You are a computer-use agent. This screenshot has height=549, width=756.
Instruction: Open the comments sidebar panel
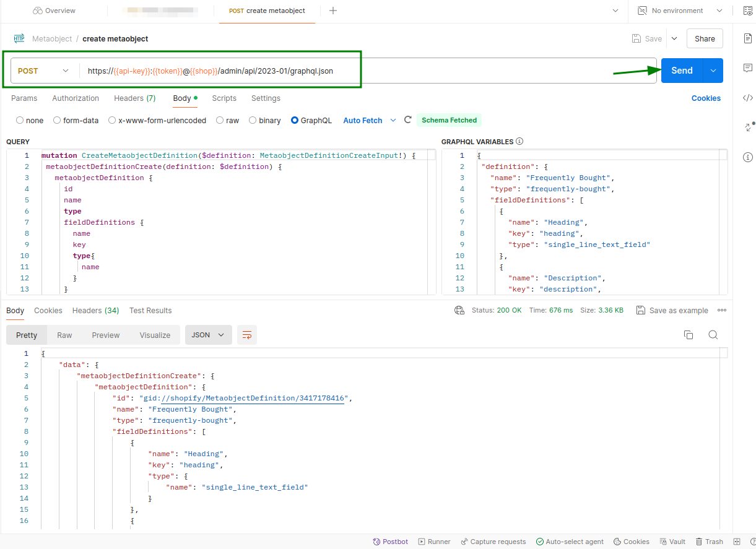747,68
